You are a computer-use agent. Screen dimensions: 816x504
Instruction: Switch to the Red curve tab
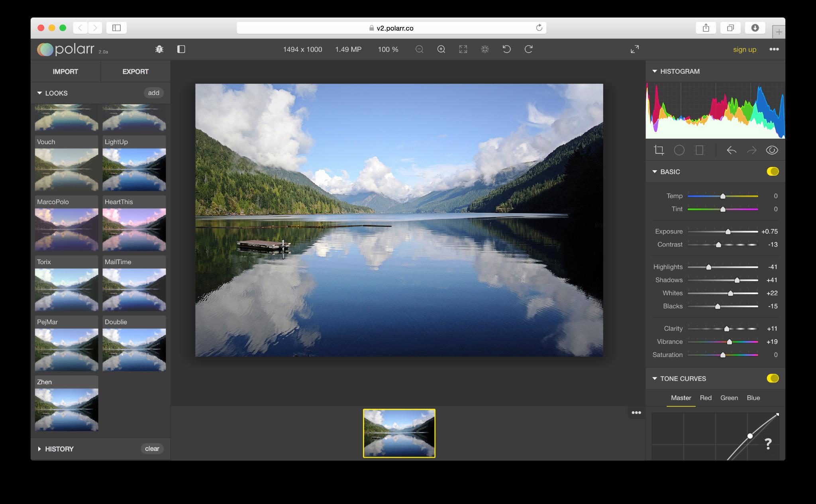tap(705, 398)
